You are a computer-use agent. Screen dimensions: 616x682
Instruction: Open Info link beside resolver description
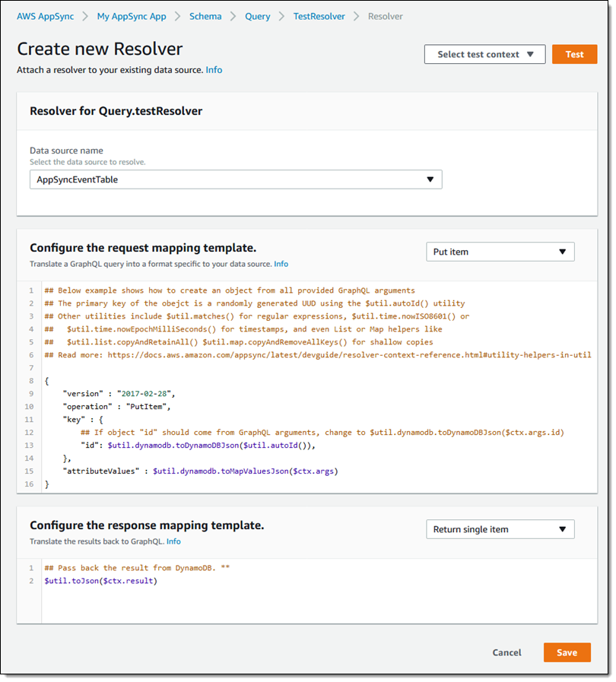pos(214,70)
